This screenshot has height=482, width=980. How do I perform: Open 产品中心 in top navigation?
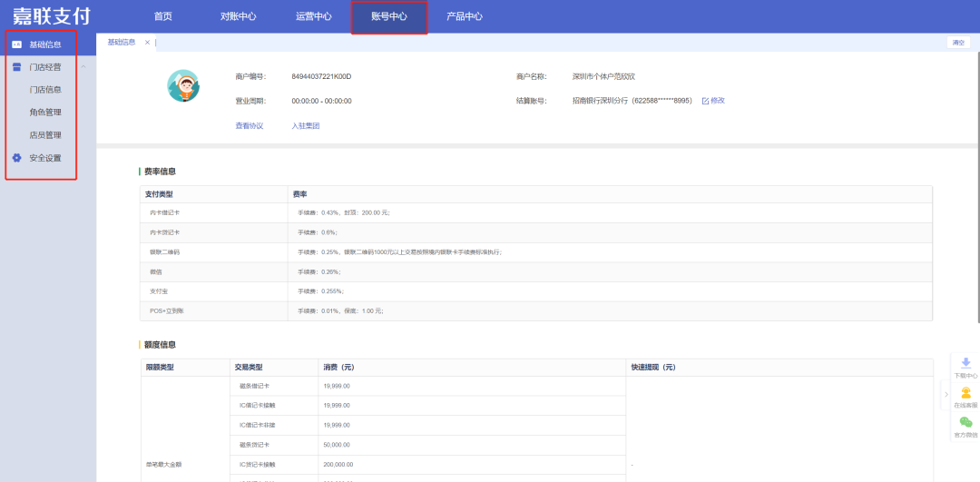point(465,17)
